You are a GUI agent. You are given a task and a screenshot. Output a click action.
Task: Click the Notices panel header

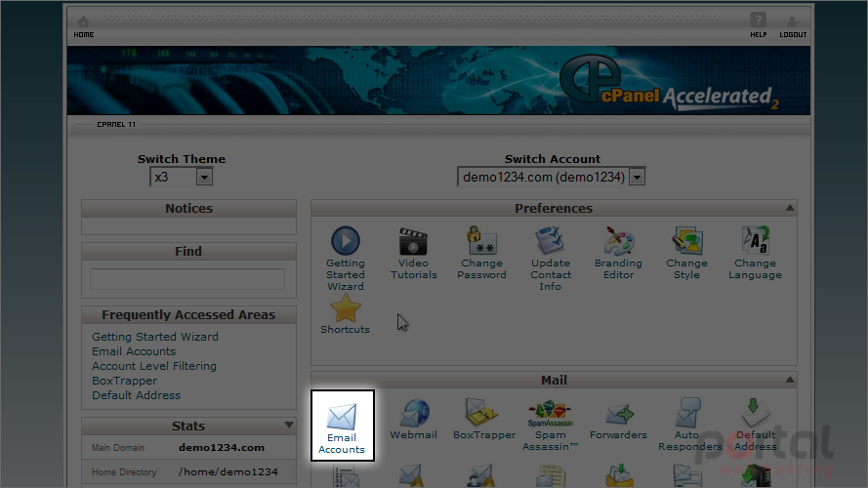[188, 209]
